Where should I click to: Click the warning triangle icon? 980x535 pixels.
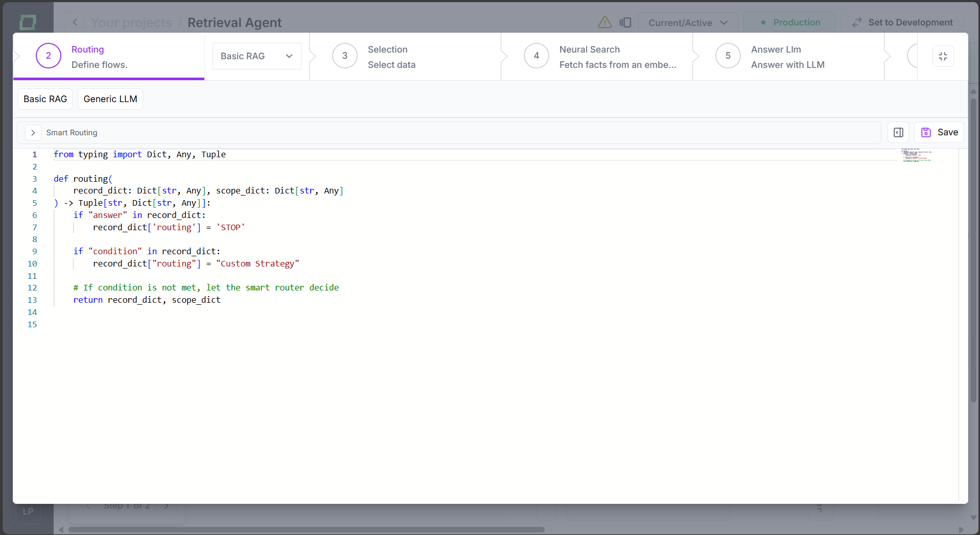click(605, 22)
